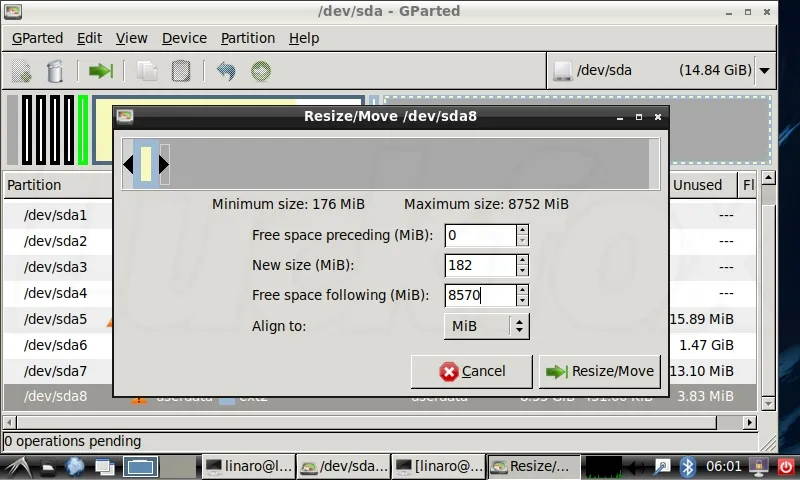Increase Free space following value
Screen dimensions: 800x480
[522, 290]
